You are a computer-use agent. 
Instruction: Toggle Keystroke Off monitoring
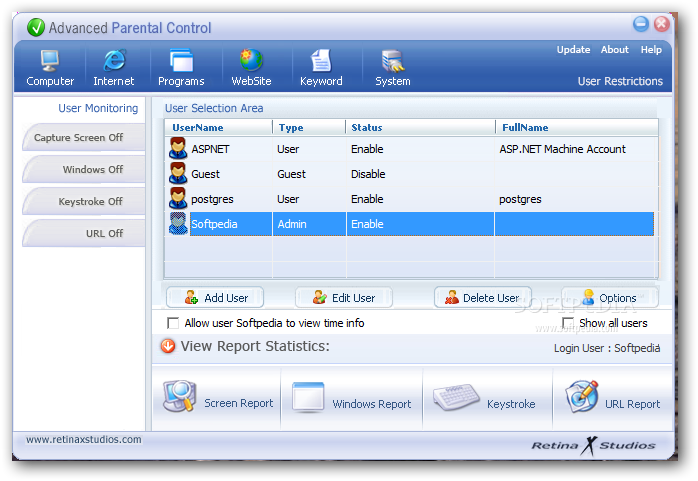tap(84, 202)
